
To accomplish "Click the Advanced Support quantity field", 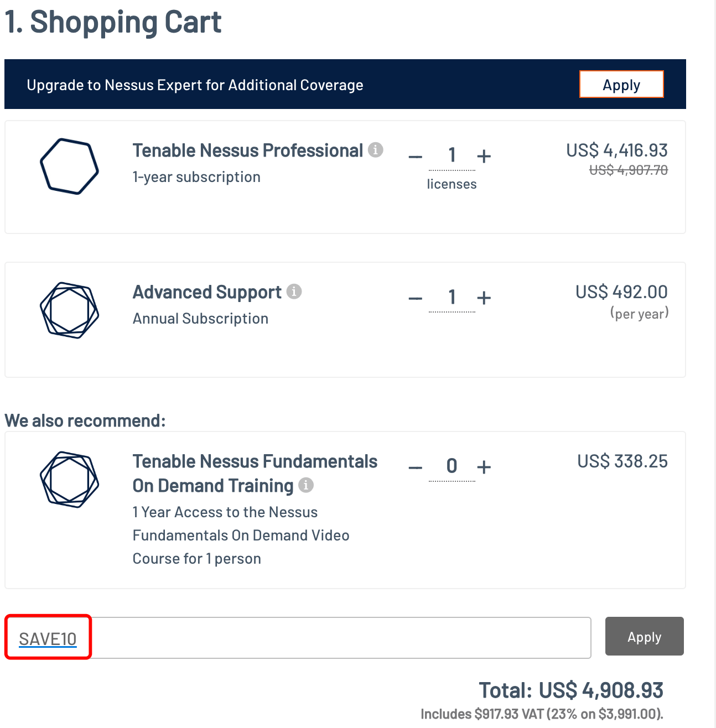I will coord(452,298).
